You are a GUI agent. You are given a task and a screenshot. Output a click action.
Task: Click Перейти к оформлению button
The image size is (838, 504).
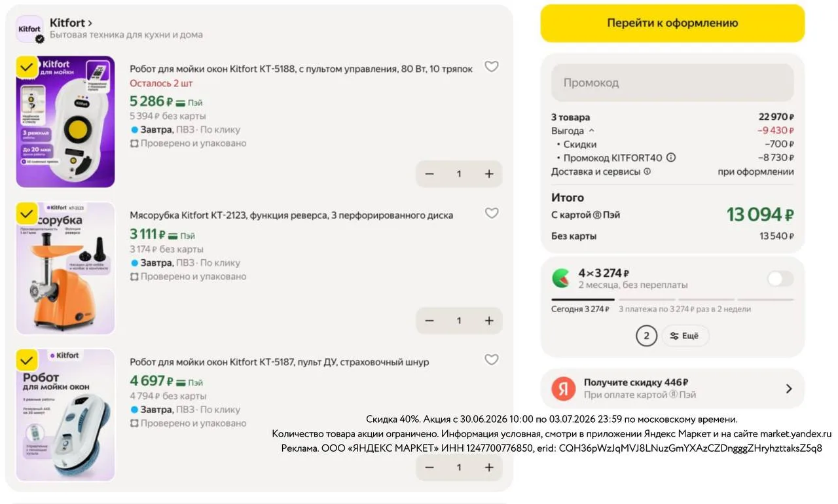[x=672, y=23]
